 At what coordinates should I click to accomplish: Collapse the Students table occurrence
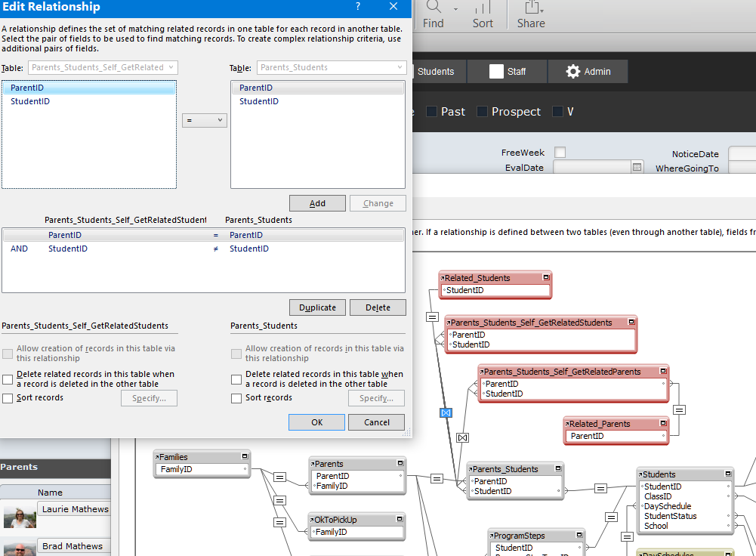tap(728, 474)
